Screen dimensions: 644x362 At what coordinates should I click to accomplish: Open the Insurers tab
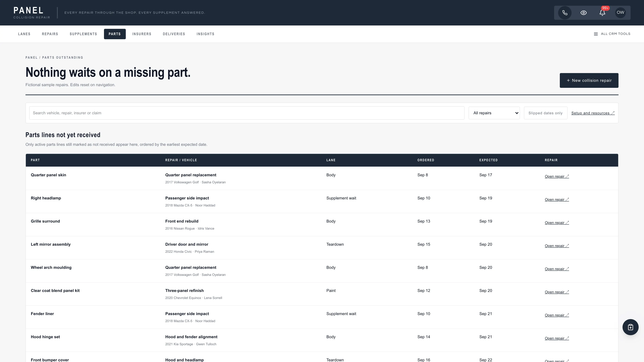(x=142, y=34)
